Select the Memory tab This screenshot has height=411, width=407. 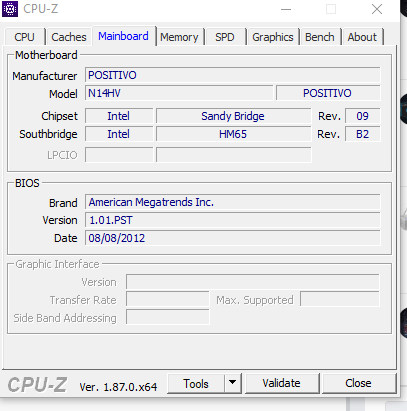click(x=179, y=37)
